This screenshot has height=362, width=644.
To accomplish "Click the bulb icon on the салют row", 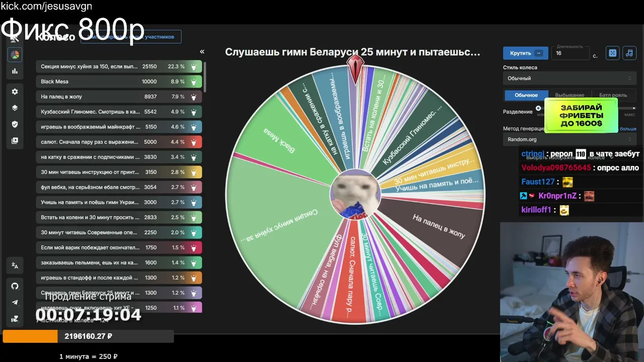I will [x=194, y=142].
